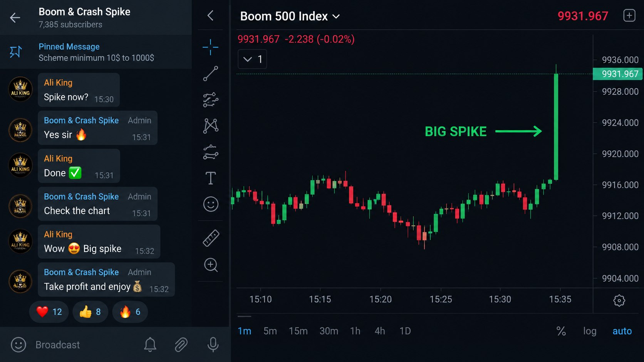644x362 pixels.
Task: Open Ali King avatar beside 'Done'
Action: [20, 165]
